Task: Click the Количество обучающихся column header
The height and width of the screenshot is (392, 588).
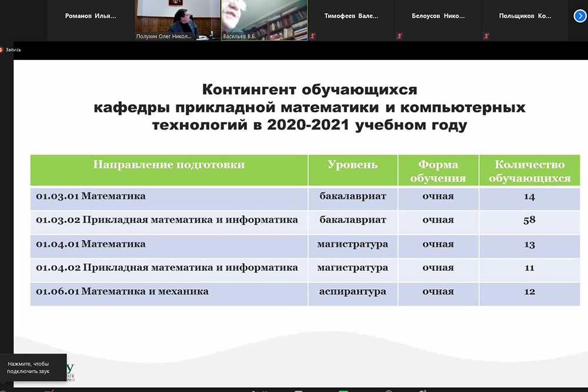Action: [529, 171]
